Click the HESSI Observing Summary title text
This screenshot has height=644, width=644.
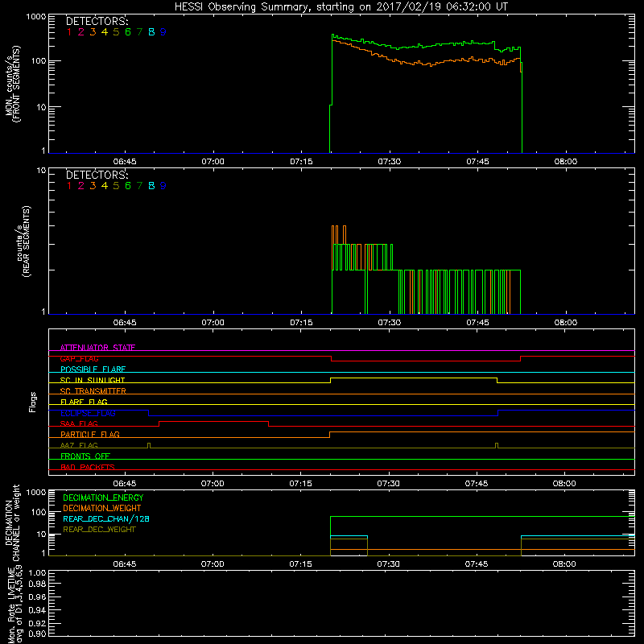pos(341,7)
